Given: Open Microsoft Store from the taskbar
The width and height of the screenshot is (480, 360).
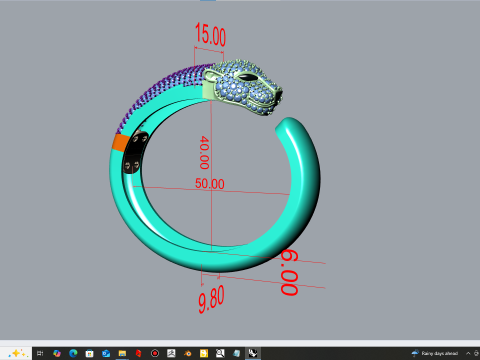Looking at the screenshot, I should click(x=89, y=353).
